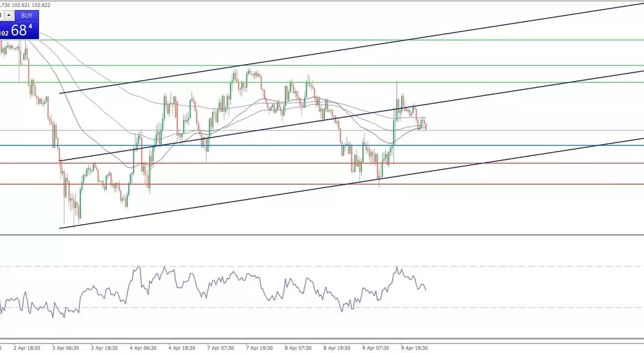Click the 9 Apr 19:30 time label
This screenshot has height=353, width=644.
415,348
